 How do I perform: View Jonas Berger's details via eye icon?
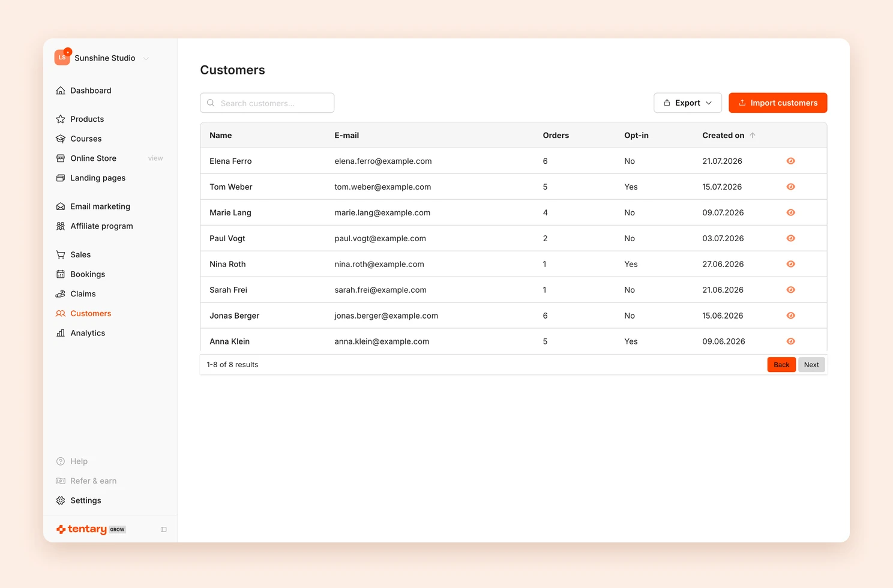pyautogui.click(x=791, y=316)
